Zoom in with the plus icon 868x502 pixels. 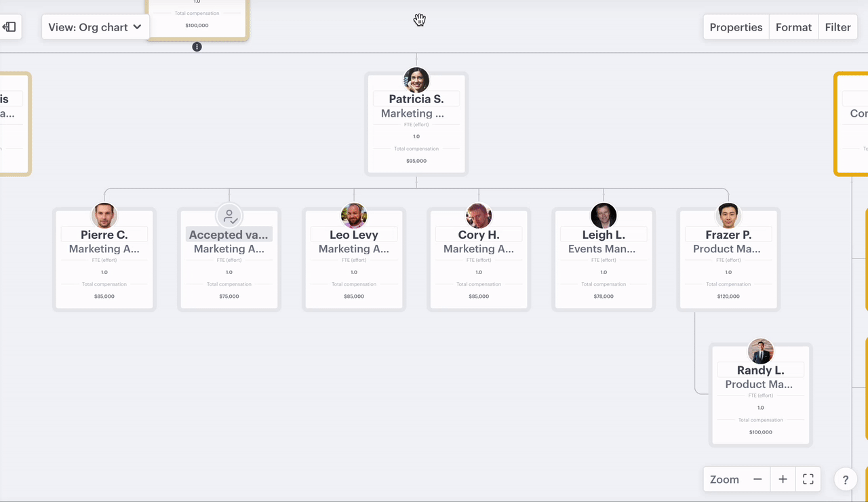point(783,479)
